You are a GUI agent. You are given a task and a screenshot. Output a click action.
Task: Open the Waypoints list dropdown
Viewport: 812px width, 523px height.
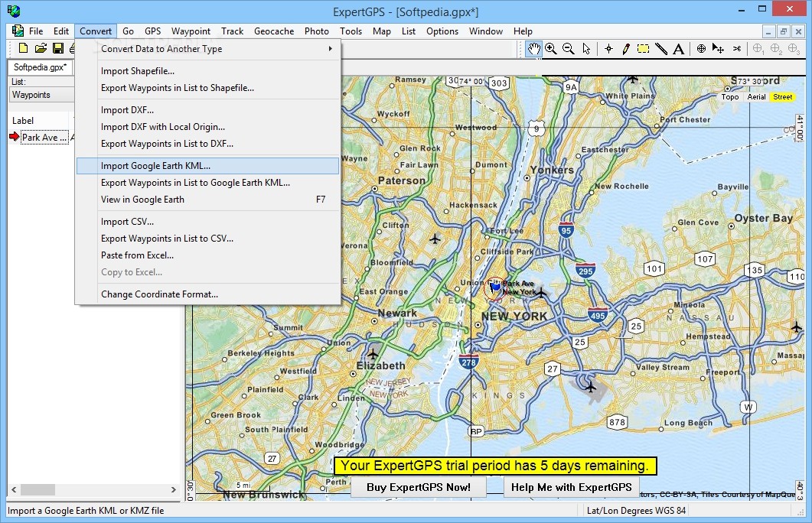(41, 95)
